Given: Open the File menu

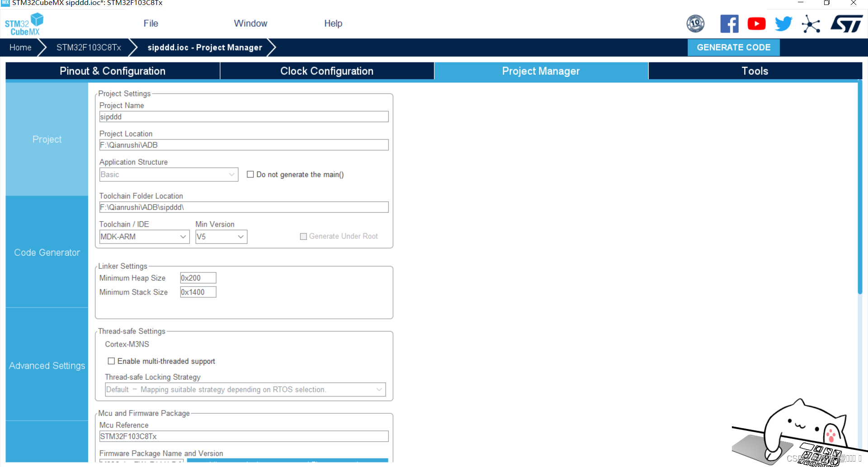Looking at the screenshot, I should coord(151,24).
